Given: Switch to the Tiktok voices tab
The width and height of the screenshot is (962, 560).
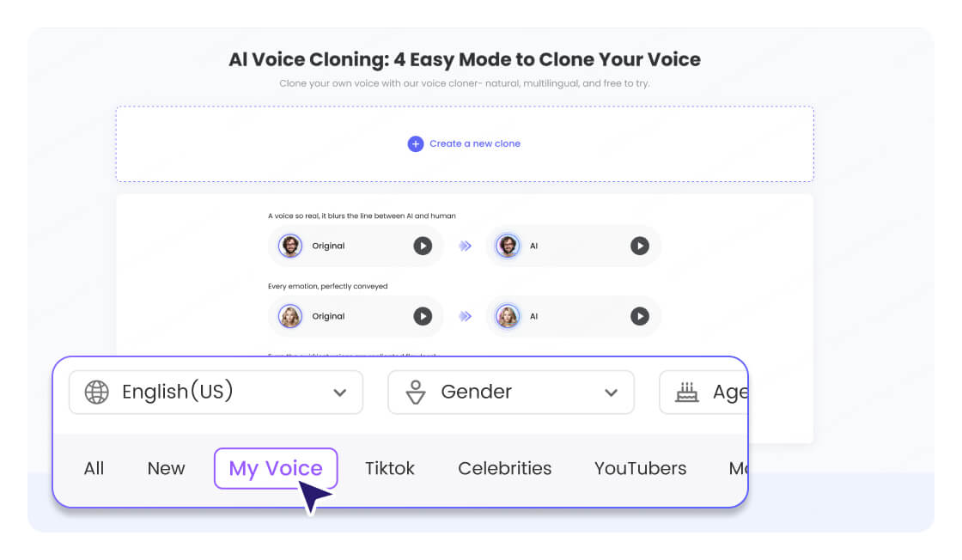Looking at the screenshot, I should coord(390,468).
